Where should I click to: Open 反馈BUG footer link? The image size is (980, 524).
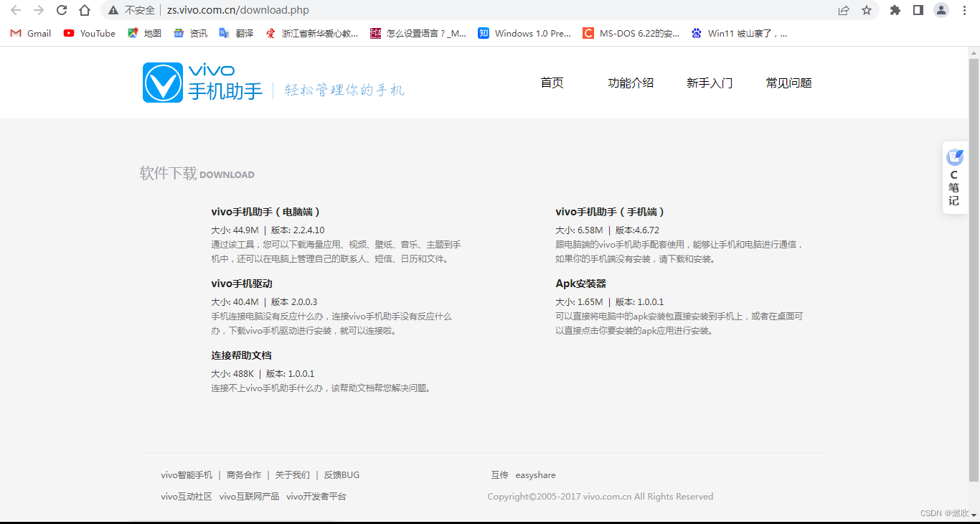[x=341, y=475]
